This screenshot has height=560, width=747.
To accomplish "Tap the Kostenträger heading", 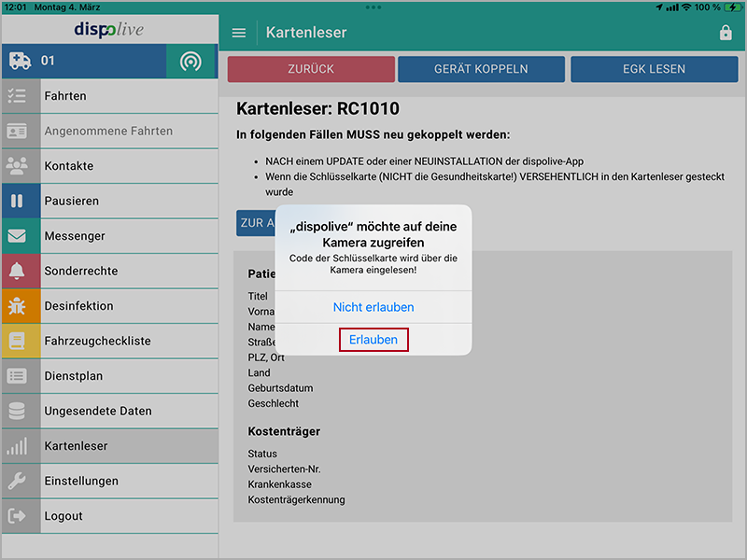I will (284, 431).
